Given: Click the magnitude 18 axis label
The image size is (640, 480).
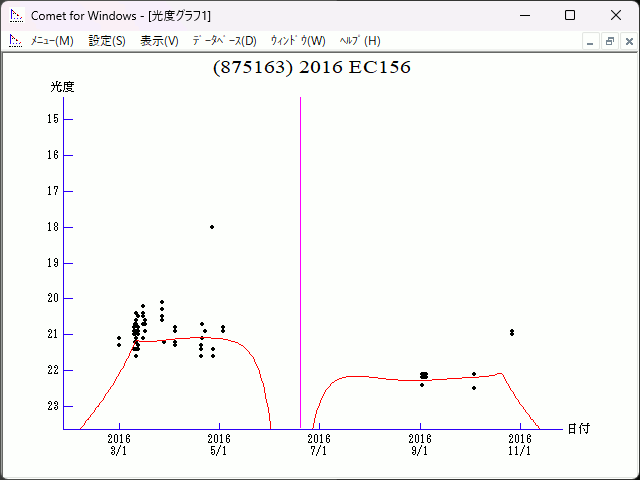Looking at the screenshot, I should (53, 227).
